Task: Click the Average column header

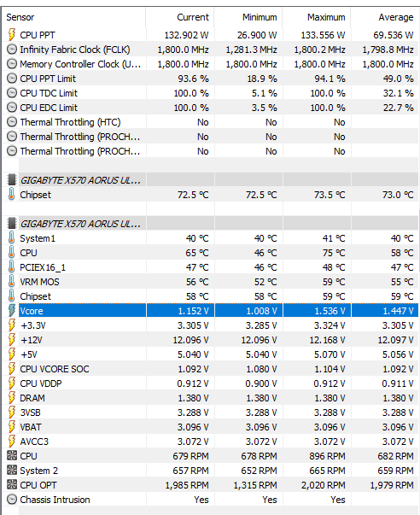Action: coord(385,17)
